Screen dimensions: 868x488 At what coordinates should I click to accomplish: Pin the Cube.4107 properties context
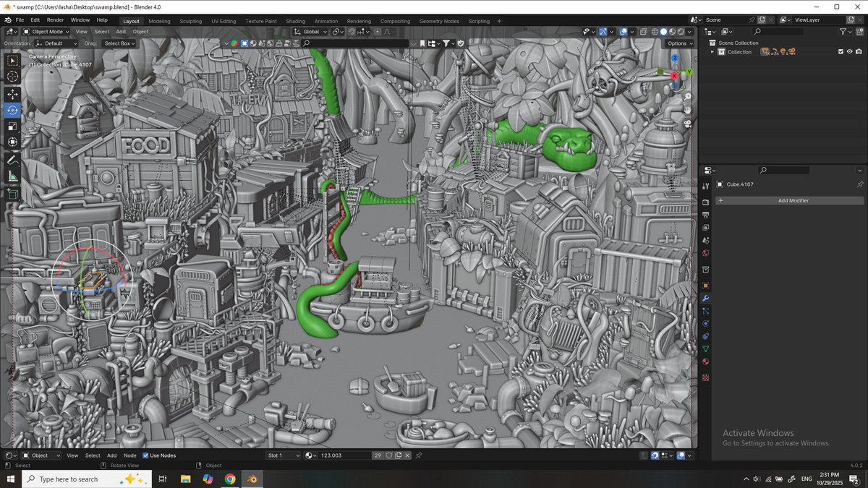click(860, 184)
